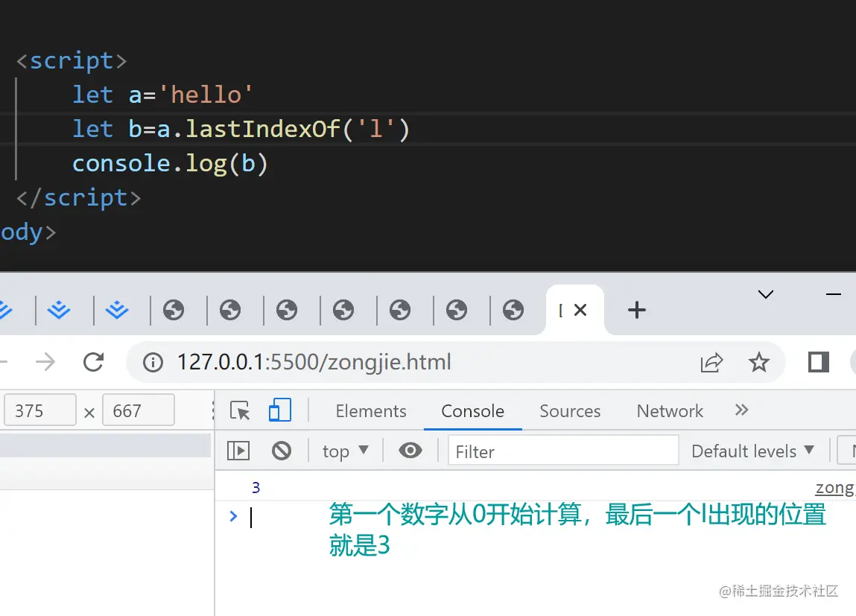Open the Network tab

[x=670, y=411]
